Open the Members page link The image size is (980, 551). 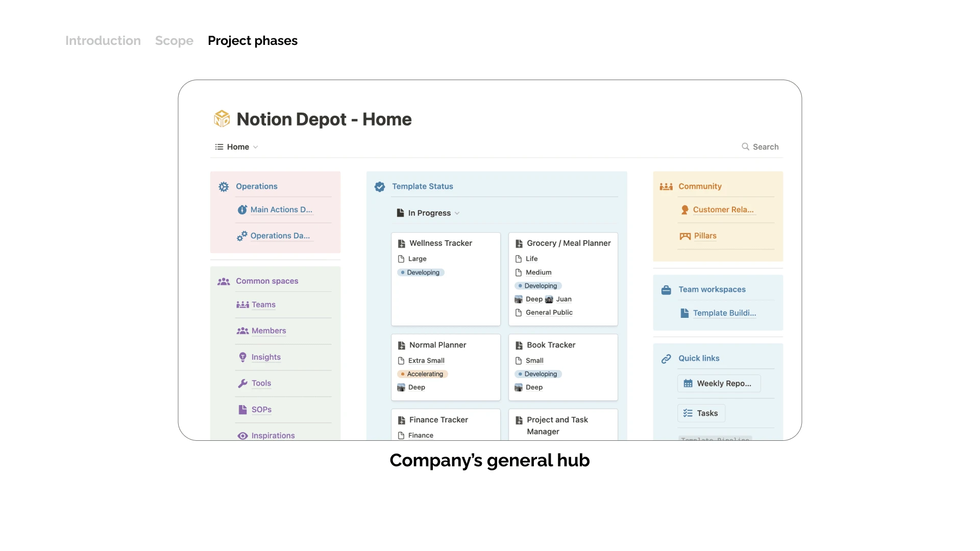tap(268, 331)
